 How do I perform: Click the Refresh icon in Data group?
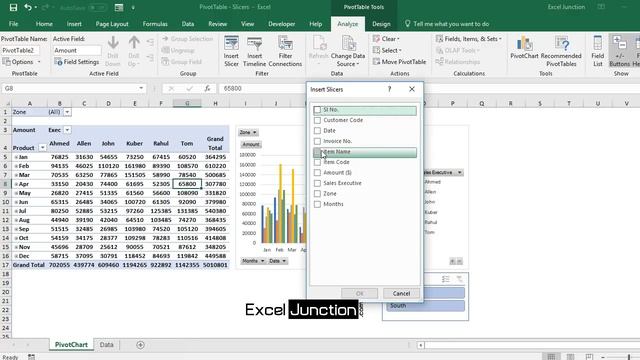(x=318, y=51)
